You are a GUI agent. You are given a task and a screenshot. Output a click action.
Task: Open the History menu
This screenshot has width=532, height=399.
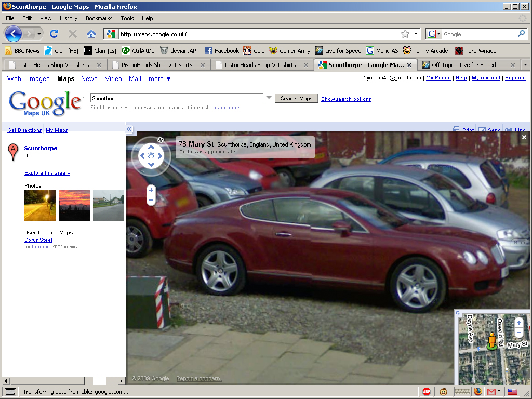[x=69, y=18]
